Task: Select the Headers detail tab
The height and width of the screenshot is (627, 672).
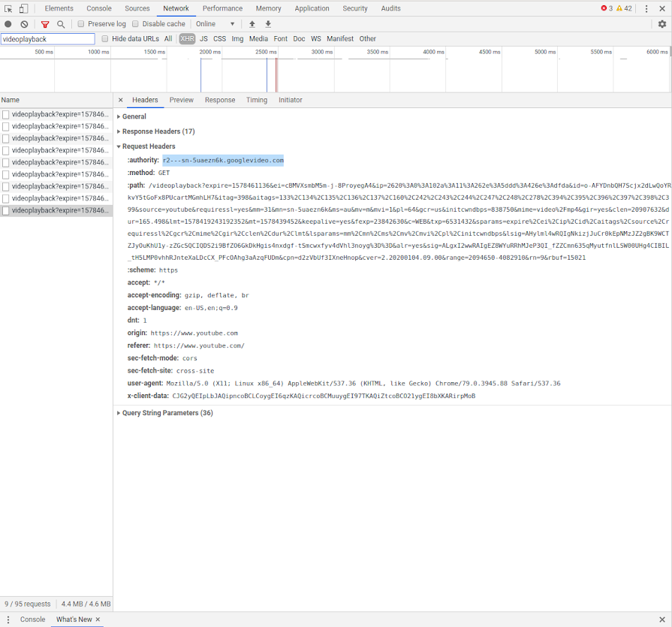Action: coord(145,100)
